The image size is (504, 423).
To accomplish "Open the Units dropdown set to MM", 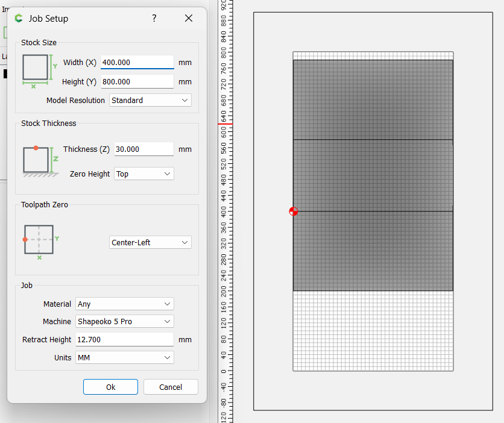I will pos(124,358).
